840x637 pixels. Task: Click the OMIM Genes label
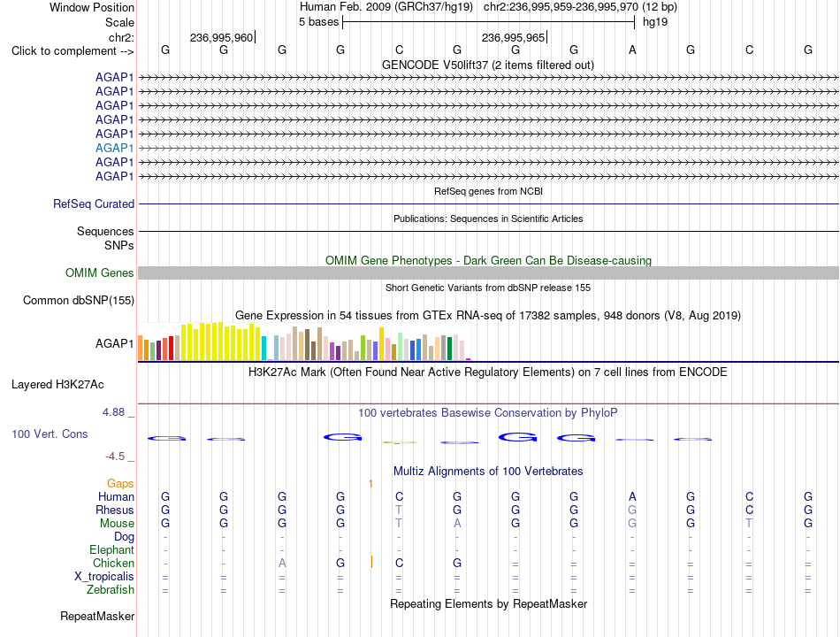point(99,272)
